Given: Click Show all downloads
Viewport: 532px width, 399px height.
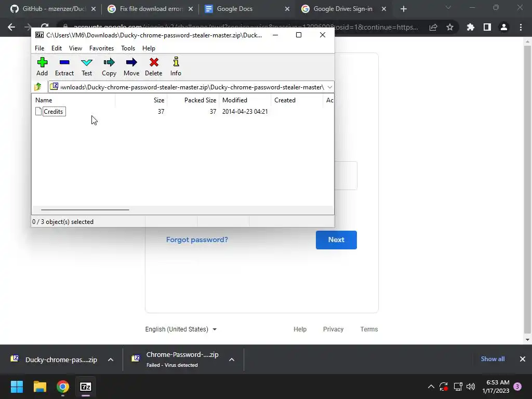Looking at the screenshot, I should 493,359.
